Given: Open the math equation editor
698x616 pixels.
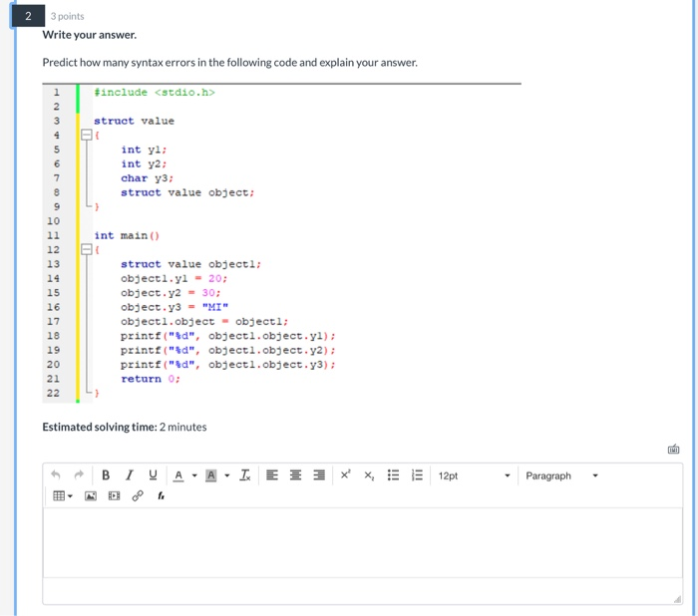Looking at the screenshot, I should coord(162,495).
